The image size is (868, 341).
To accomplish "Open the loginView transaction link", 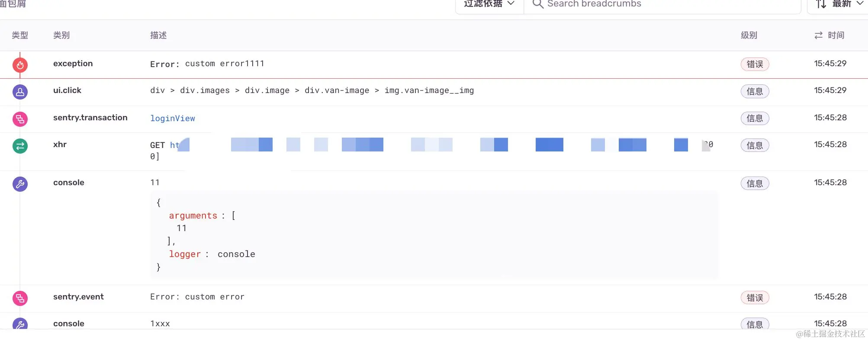I will point(173,118).
